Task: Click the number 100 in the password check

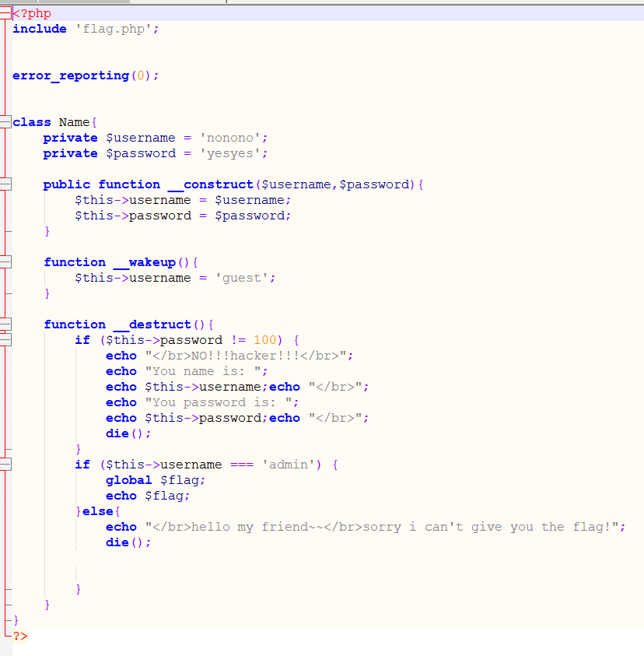Action: tap(265, 340)
